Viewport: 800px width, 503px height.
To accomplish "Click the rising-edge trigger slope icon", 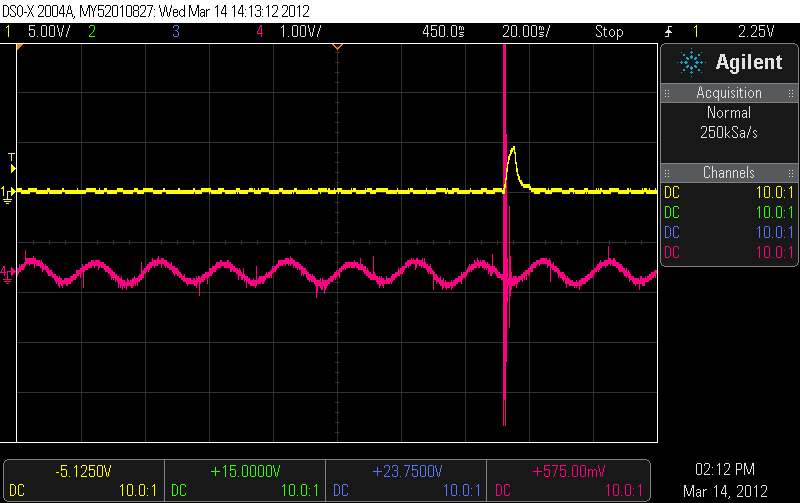I will click(x=668, y=32).
